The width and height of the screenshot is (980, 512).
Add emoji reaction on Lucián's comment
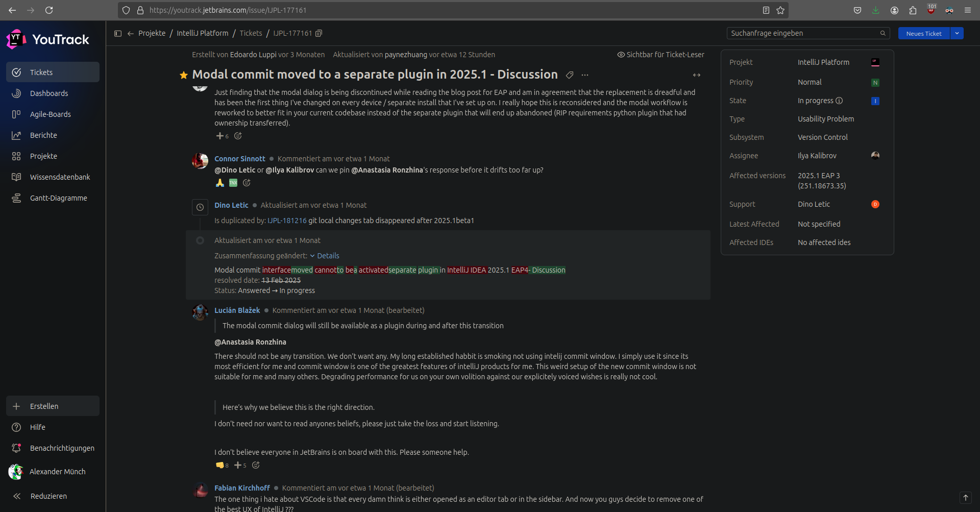[x=256, y=465]
